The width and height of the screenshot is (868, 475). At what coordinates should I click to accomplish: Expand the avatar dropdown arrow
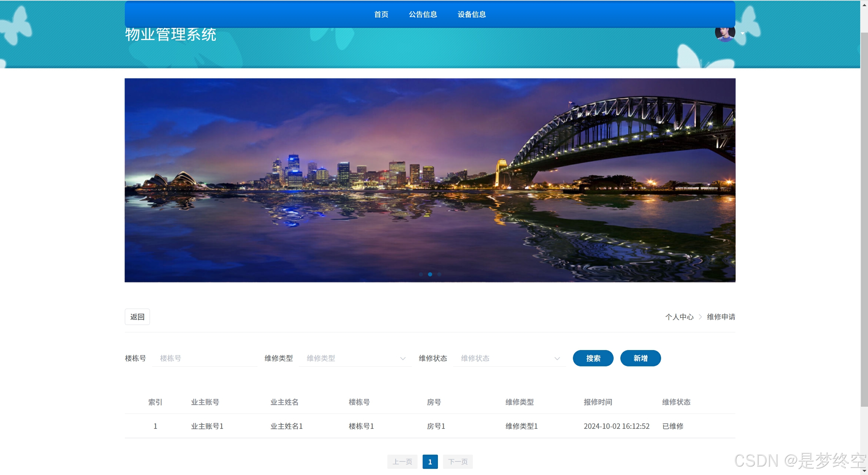point(742,33)
